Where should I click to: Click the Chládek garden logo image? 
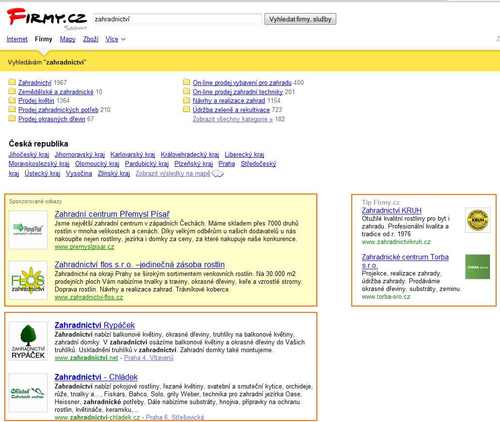tap(28, 393)
